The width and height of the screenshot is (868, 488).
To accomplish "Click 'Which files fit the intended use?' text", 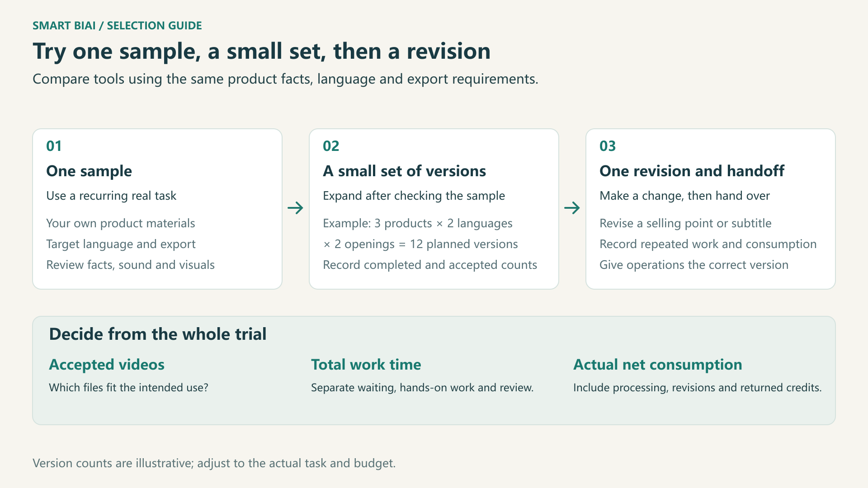I will [x=128, y=388].
